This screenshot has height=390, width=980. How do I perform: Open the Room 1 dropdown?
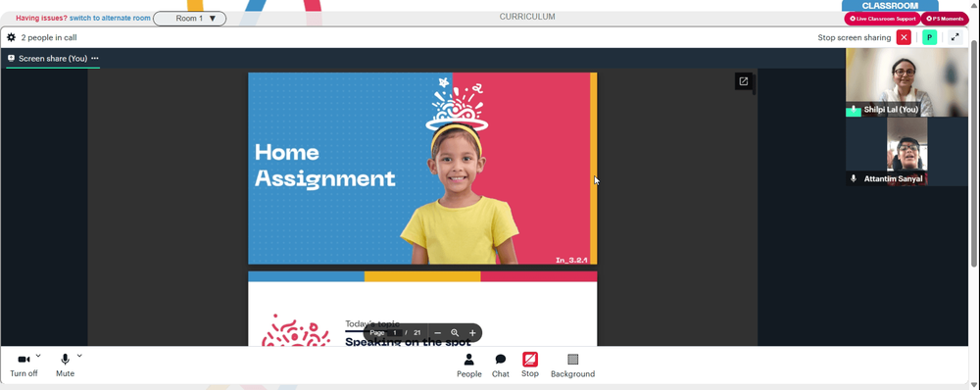(x=189, y=18)
